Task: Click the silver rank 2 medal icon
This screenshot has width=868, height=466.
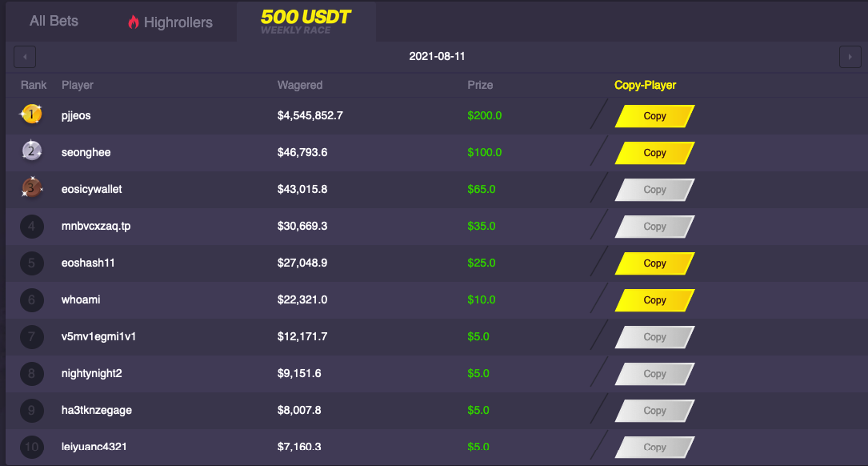Action: pyautogui.click(x=31, y=151)
